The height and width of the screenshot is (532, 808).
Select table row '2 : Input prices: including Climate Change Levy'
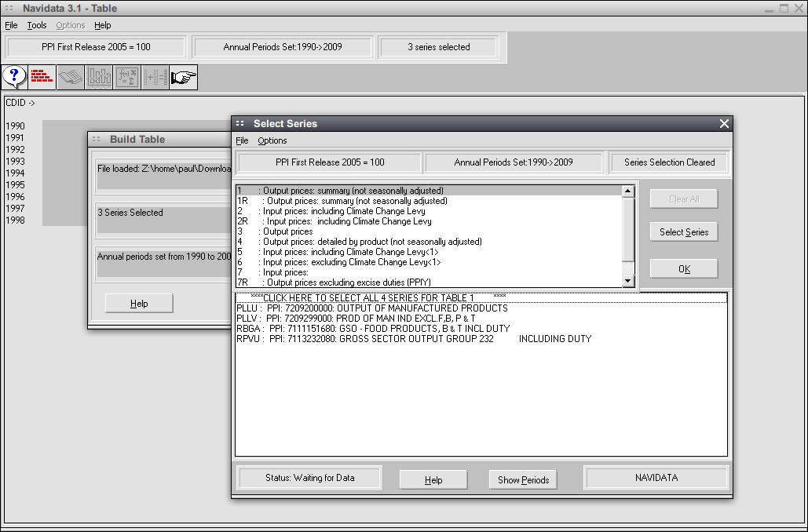click(430, 211)
